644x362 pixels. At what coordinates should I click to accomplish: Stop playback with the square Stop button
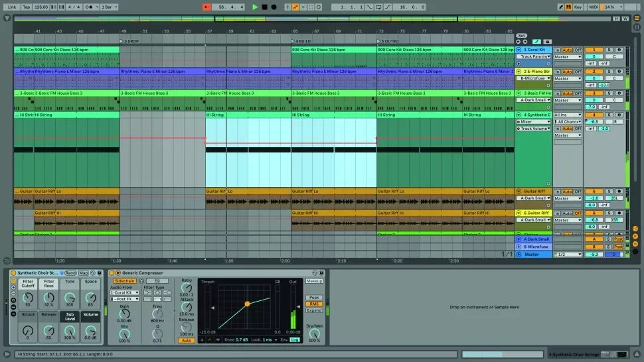[x=265, y=7]
